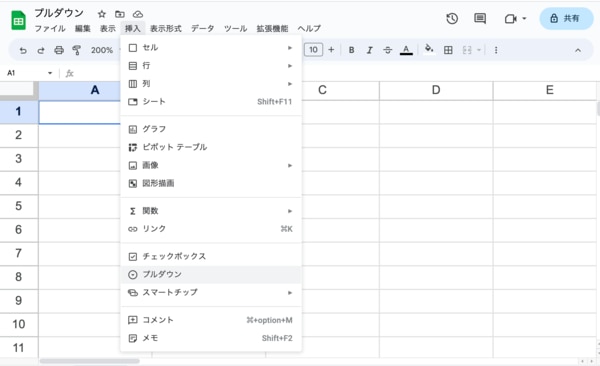600x366 pixels.
Task: Expand the スマートチップ submenu
Action: 211,292
